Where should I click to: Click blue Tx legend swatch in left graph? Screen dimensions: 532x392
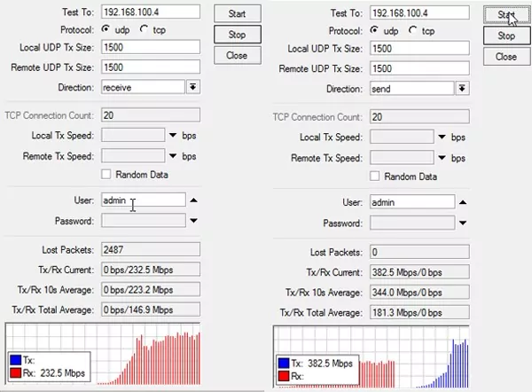tap(16, 360)
